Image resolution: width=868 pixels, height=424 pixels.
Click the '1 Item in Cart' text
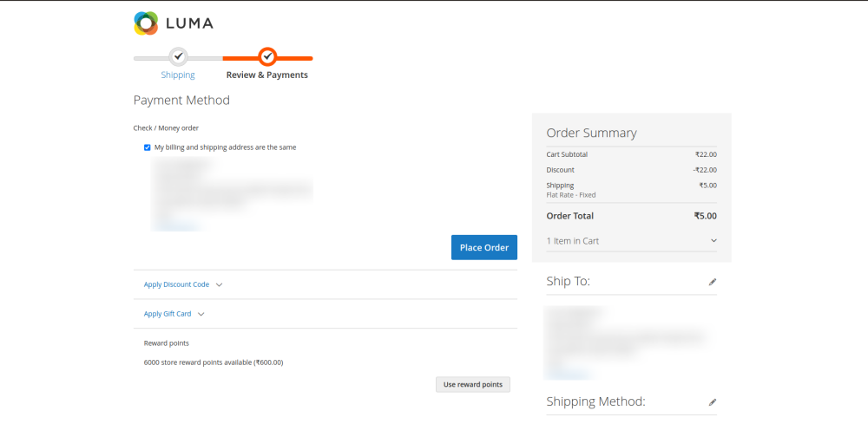pyautogui.click(x=573, y=241)
